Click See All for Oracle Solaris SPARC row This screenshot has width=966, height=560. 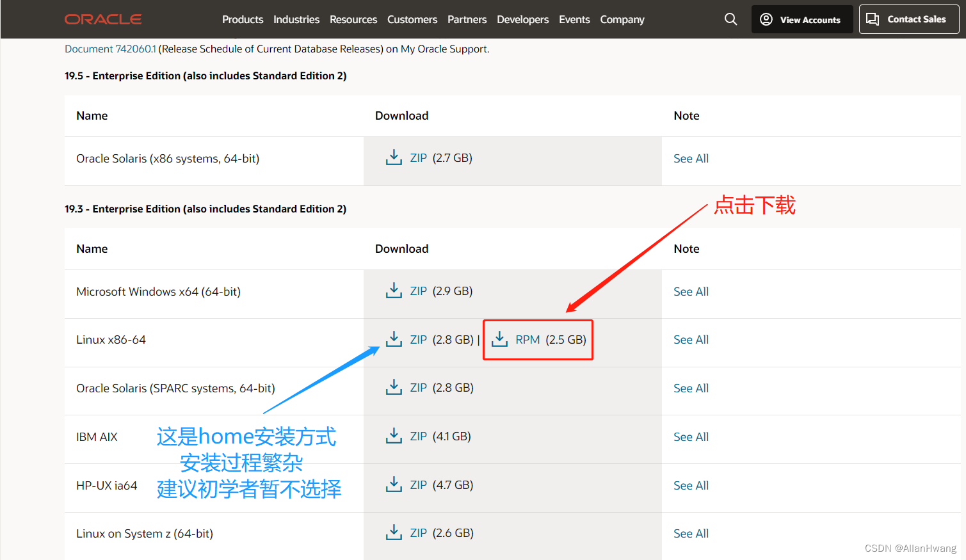tap(691, 388)
